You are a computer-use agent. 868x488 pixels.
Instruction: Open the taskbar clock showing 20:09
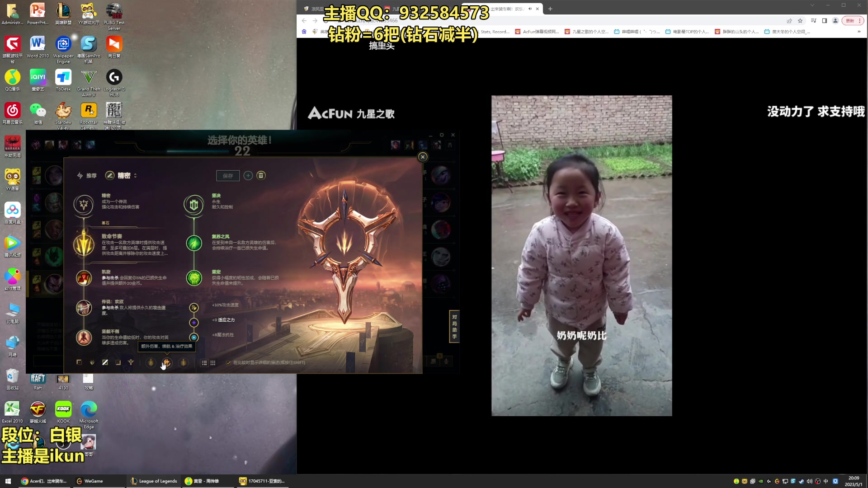854,481
